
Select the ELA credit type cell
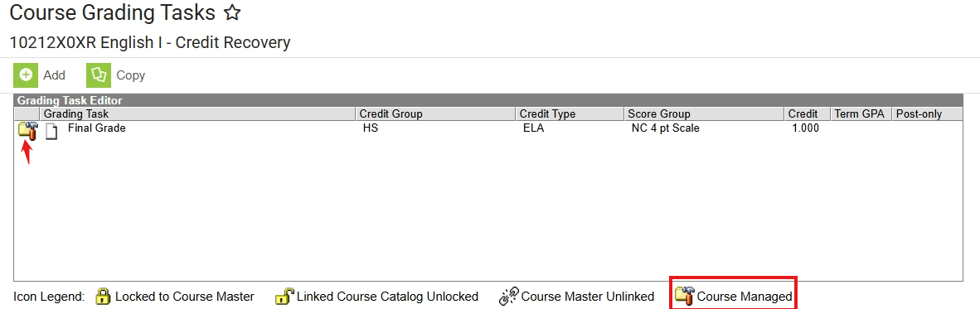pos(534,128)
